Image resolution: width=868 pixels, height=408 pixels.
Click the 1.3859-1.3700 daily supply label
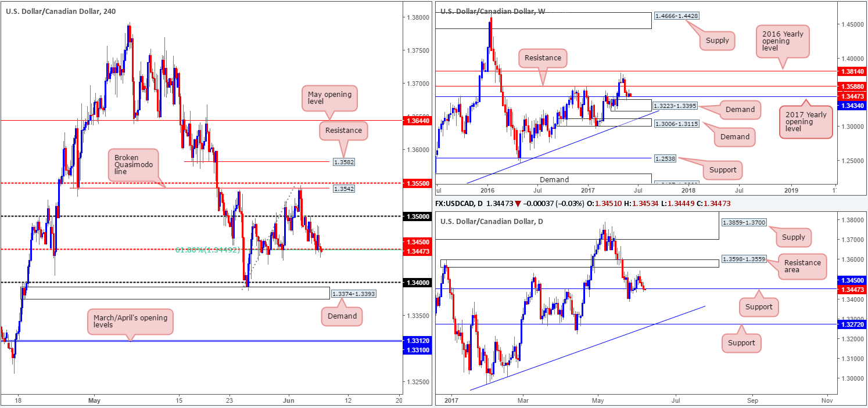click(743, 223)
